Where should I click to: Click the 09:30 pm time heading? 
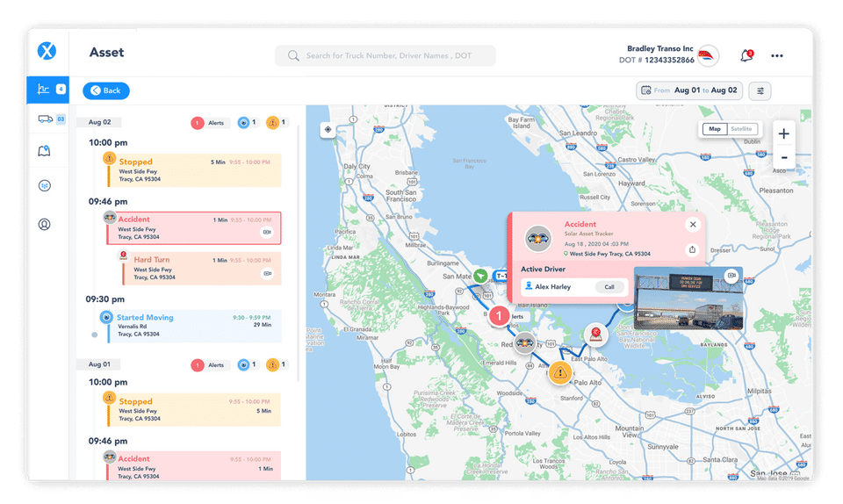point(104,299)
